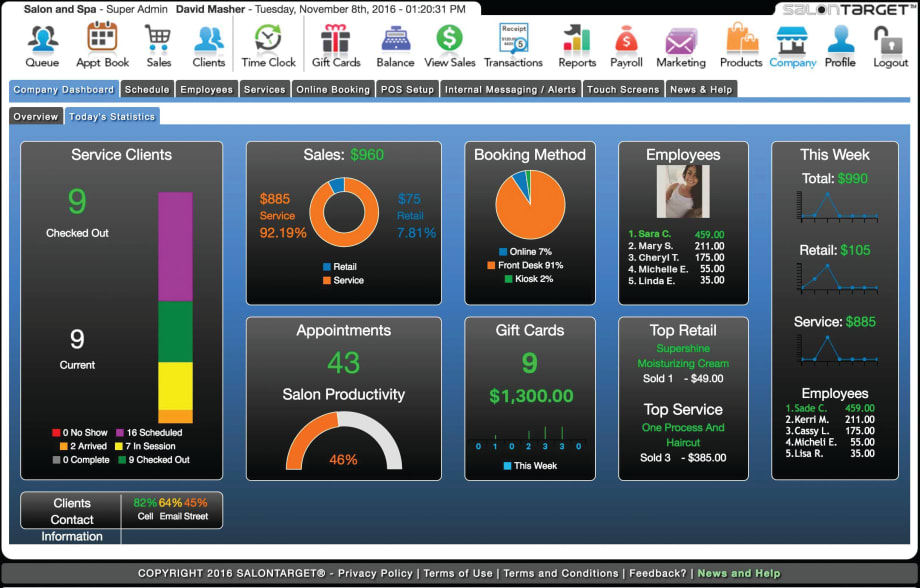
Task: Open the Touch Screens tab
Action: [623, 89]
